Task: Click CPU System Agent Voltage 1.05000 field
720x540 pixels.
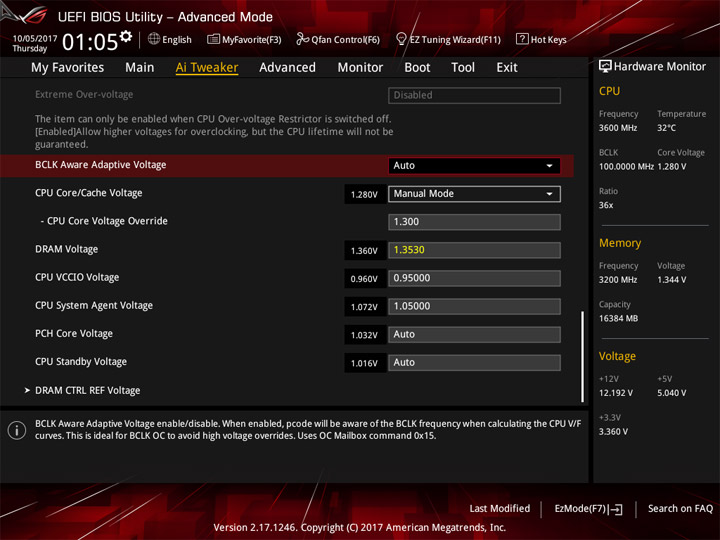Action: (474, 306)
